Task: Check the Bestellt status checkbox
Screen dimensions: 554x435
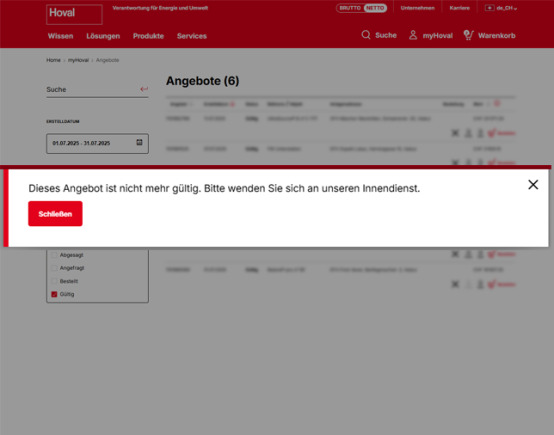Action: (54, 281)
